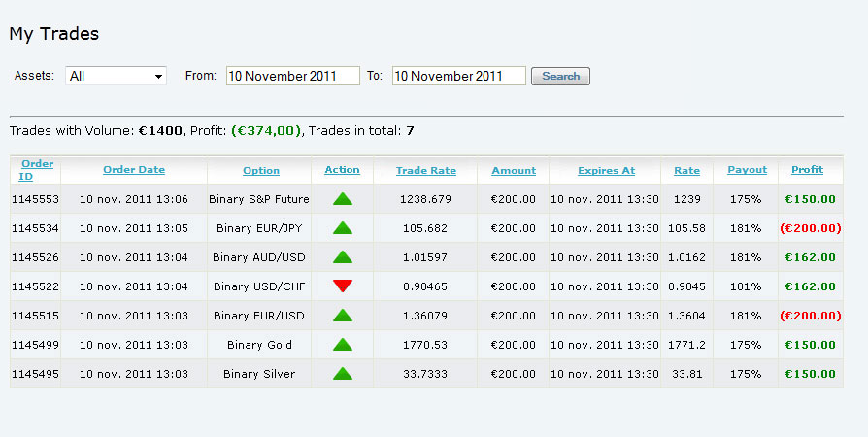Screen dimensions: 868x437
Task: Sort by Trade Rate column header
Action: (425, 171)
